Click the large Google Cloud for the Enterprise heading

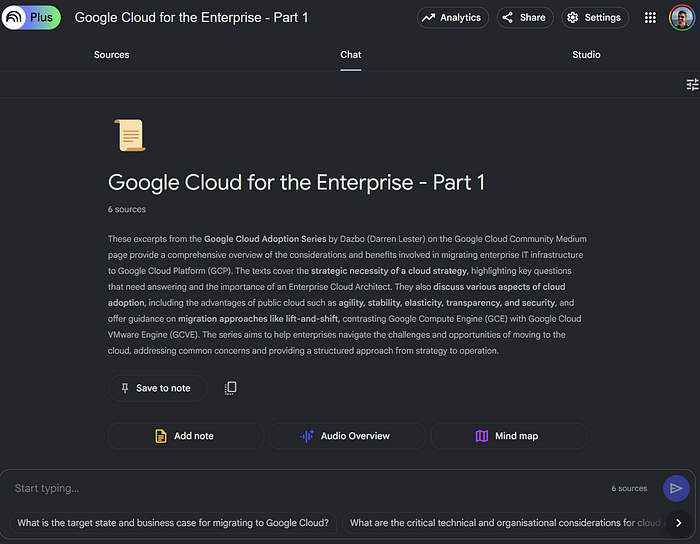pyautogui.click(x=296, y=182)
